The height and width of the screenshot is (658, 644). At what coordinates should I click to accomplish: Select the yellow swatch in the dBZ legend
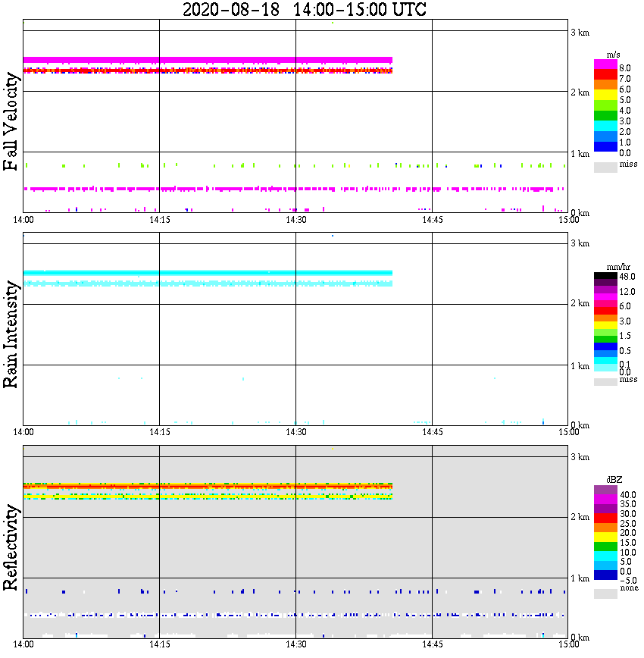[605, 537]
